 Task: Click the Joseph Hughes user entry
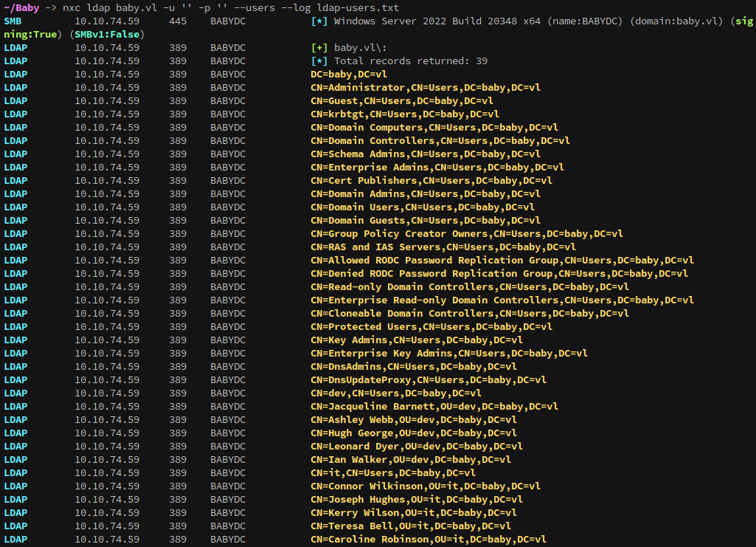pos(417,500)
